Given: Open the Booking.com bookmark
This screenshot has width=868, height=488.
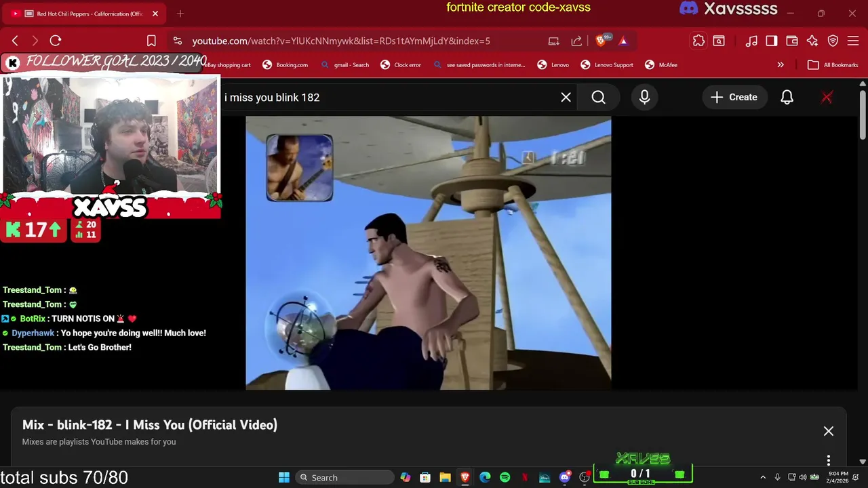Looking at the screenshot, I should click(x=285, y=65).
